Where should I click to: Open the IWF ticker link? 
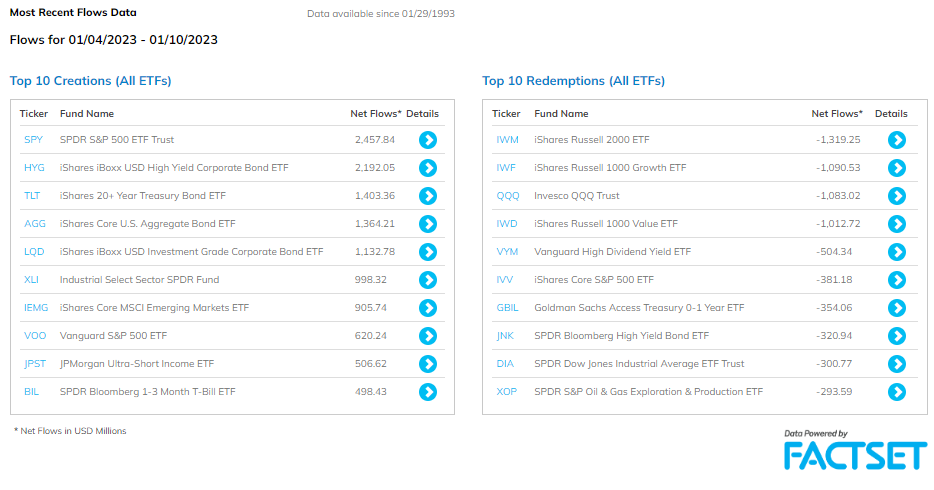tap(506, 168)
